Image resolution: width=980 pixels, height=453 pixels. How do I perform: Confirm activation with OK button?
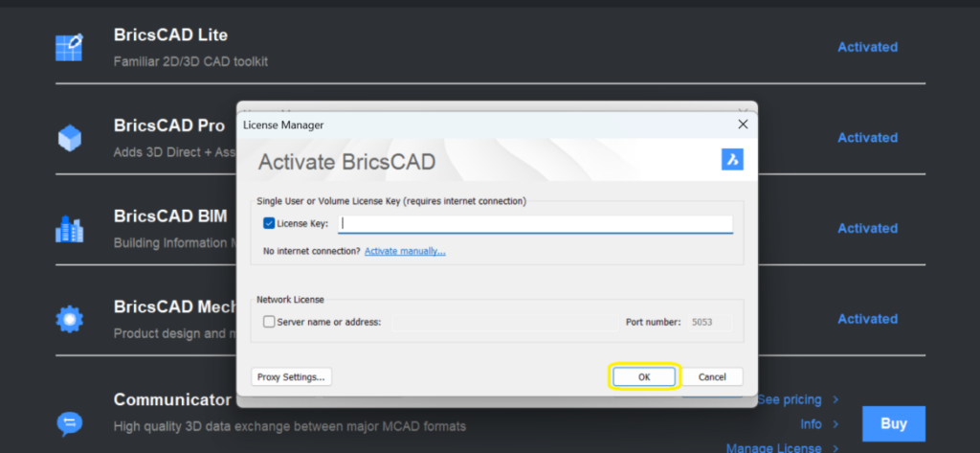[644, 376]
